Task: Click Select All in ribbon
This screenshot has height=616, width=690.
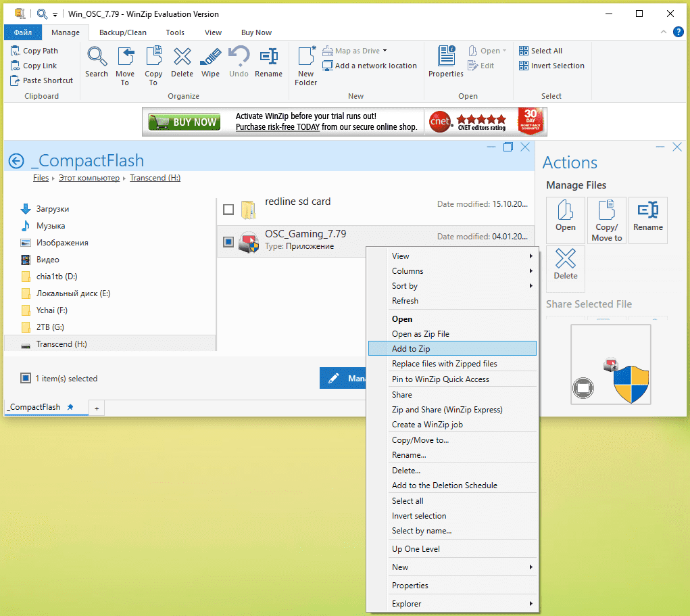Action: [x=541, y=51]
